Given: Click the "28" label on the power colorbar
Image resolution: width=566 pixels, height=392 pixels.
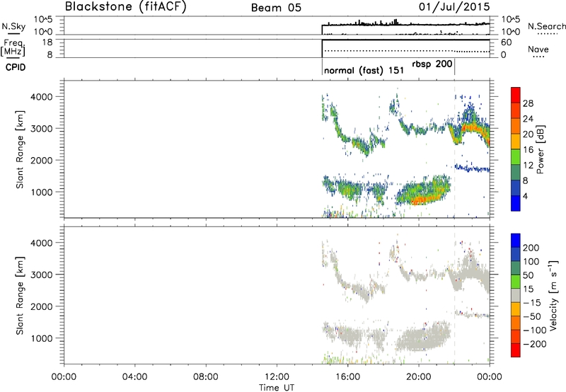Looking at the screenshot, I should [528, 103].
